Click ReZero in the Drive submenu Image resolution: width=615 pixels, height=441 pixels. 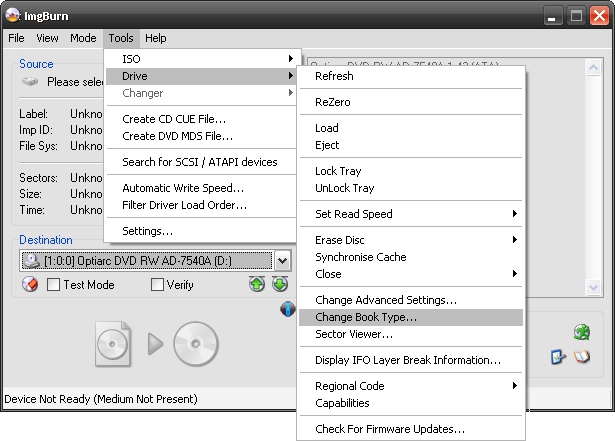tap(411, 102)
